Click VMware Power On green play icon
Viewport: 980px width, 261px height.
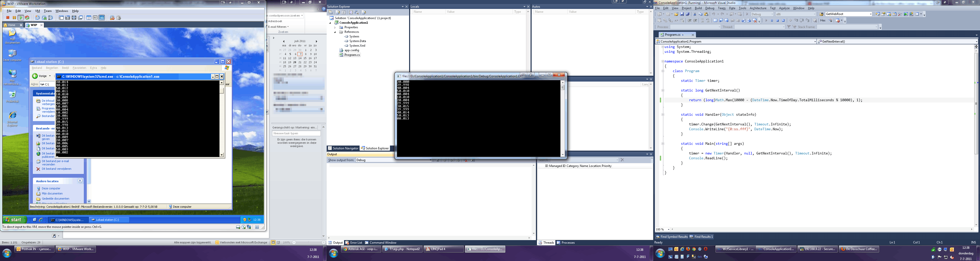[x=21, y=18]
